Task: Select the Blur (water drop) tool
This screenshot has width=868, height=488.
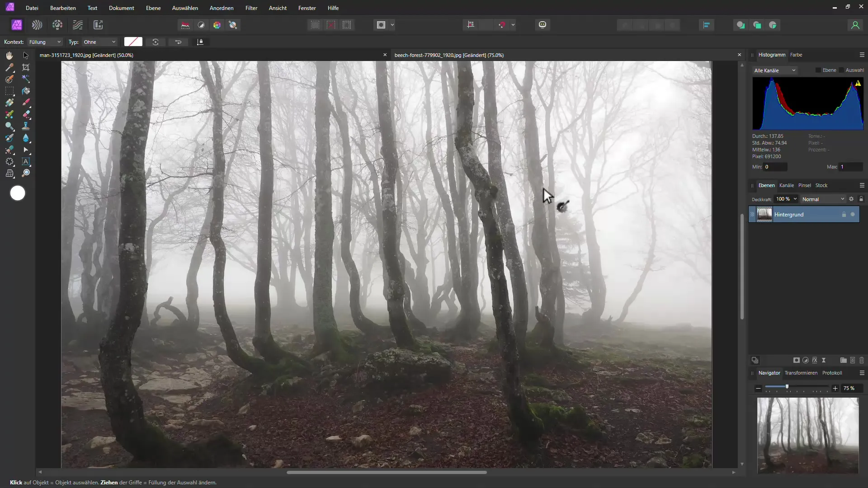Action: pos(26,138)
